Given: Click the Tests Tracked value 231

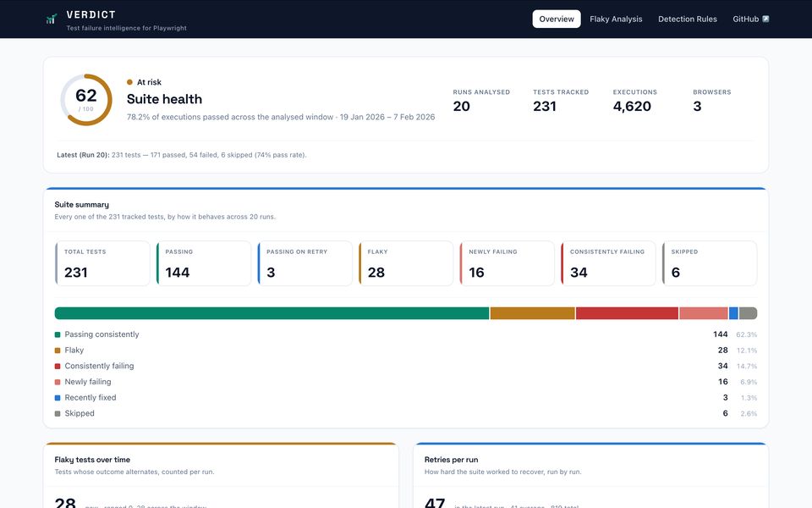Looking at the screenshot, I should pos(545,107).
